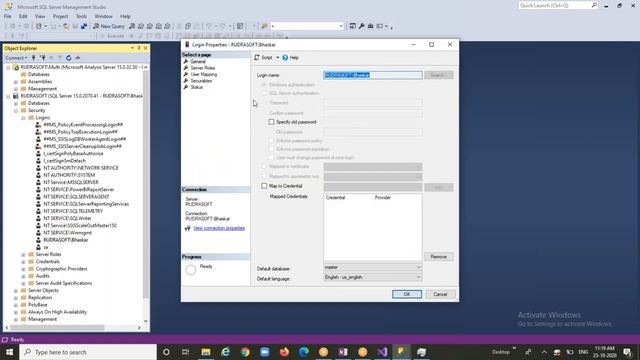Expand the Assemblies folder
This screenshot has height=360, width=640.
(16, 82)
